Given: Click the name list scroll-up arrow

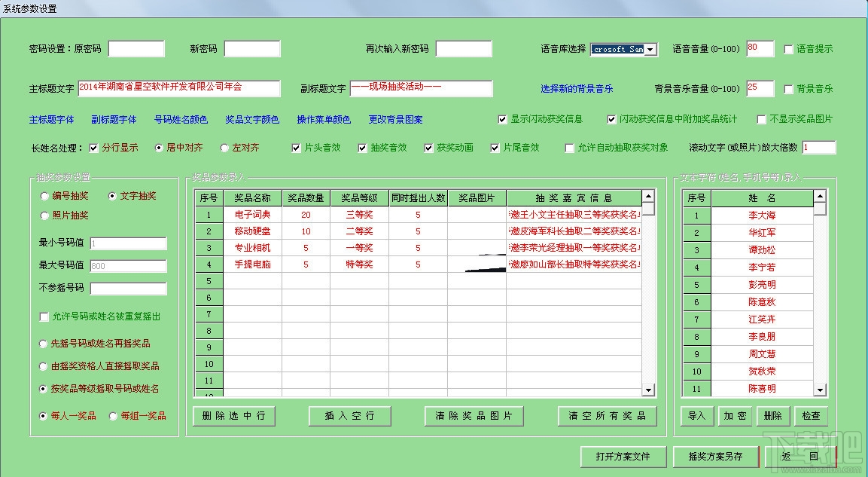Looking at the screenshot, I should coord(820,196).
